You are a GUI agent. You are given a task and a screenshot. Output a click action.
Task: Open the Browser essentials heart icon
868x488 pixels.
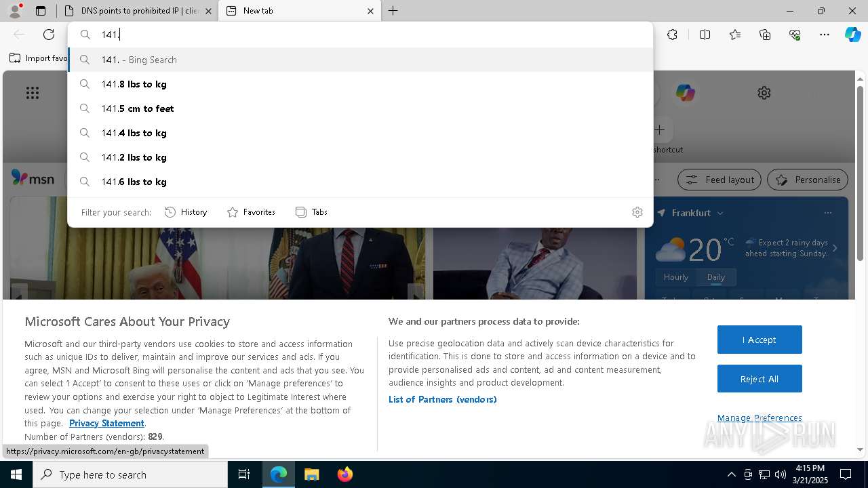[795, 35]
